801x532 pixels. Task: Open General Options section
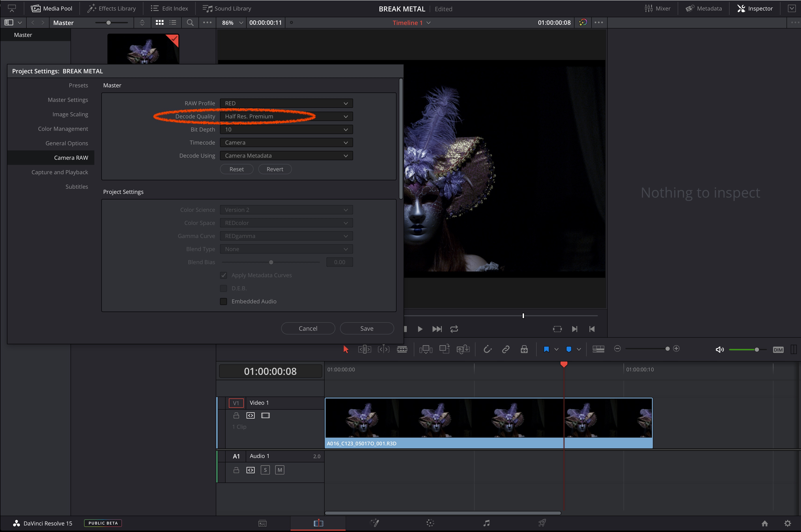[67, 143]
